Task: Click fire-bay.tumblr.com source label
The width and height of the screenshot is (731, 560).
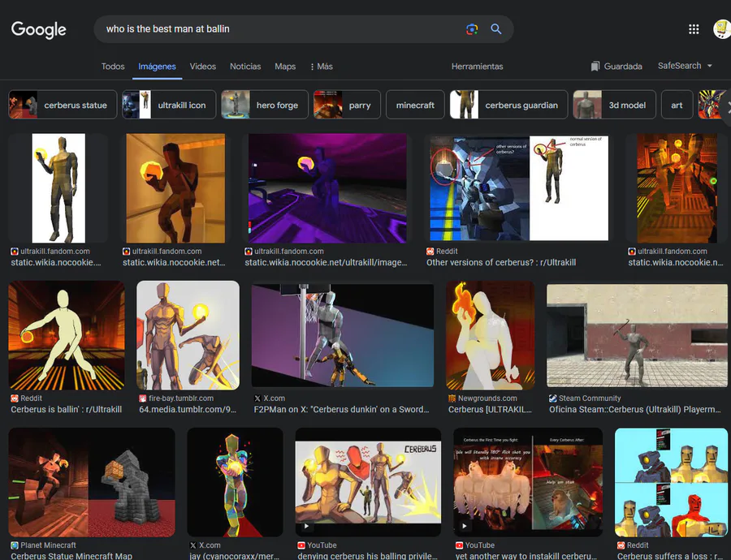Action: (x=181, y=398)
